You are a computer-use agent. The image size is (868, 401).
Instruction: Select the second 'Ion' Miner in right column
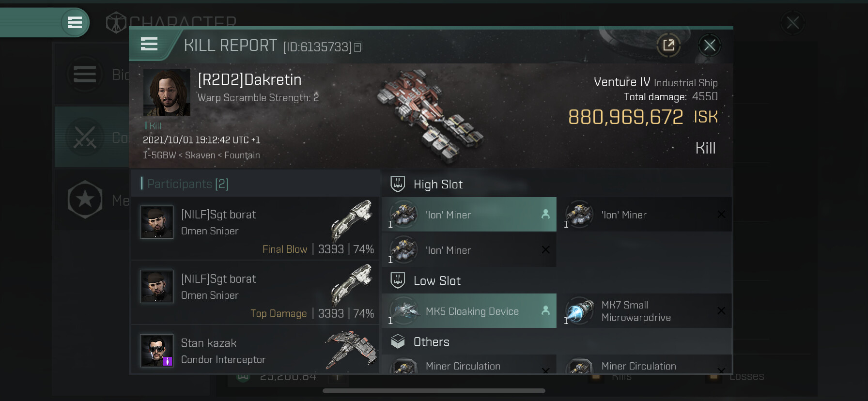645,214
